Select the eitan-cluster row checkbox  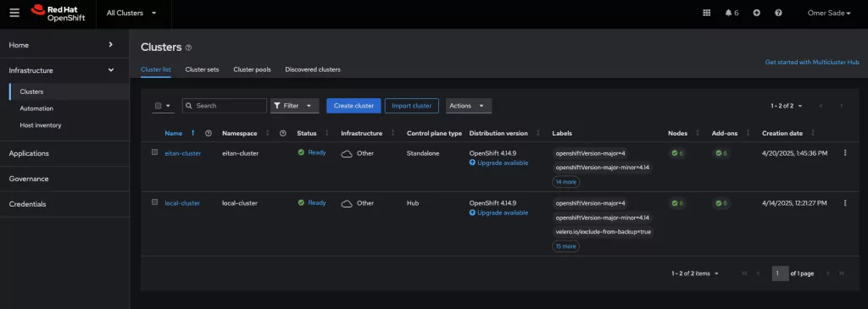[x=155, y=152]
